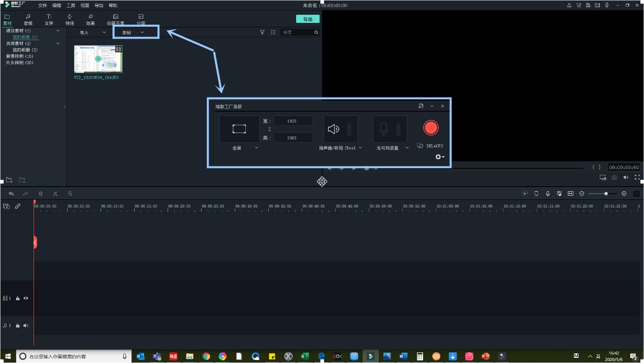Click the undo arrow in timeline toolbar
This screenshot has height=363, width=644.
click(11, 194)
